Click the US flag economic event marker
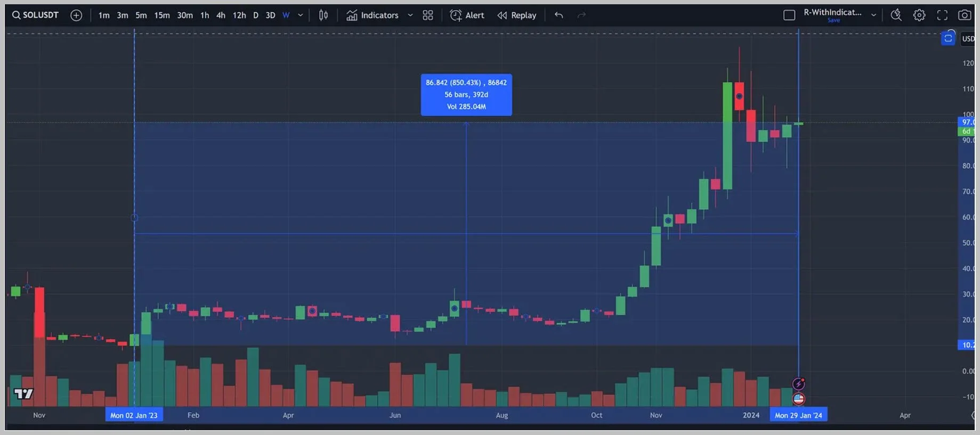This screenshot has width=980, height=435. point(798,398)
